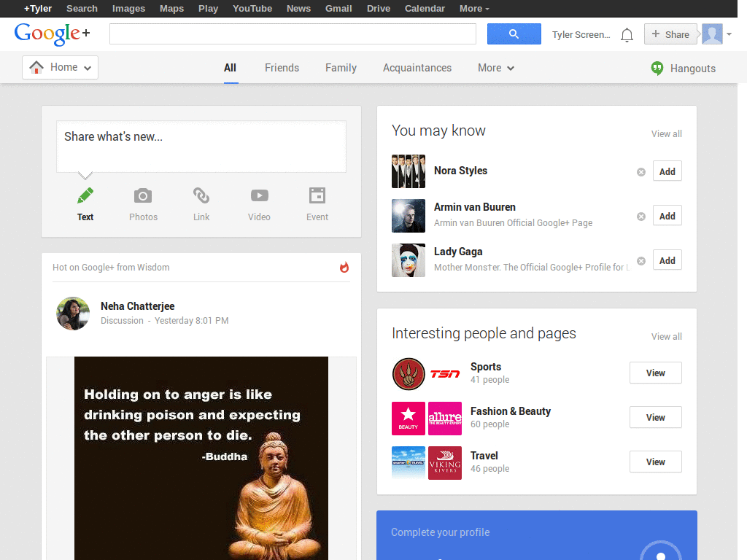Viewport: 747px width, 560px height.
Task: Switch to the Acquaintances tab
Action: pos(417,68)
